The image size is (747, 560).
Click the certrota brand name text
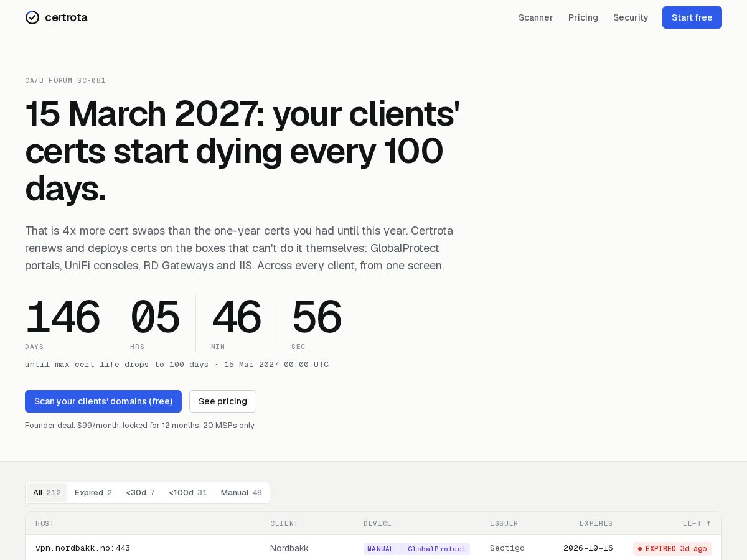pos(66,17)
